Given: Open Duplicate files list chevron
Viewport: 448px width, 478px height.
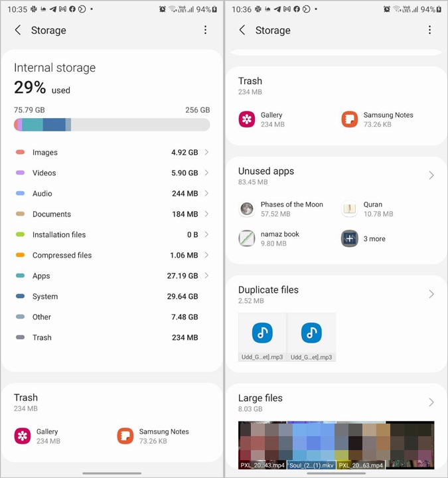Looking at the screenshot, I should click(x=431, y=294).
